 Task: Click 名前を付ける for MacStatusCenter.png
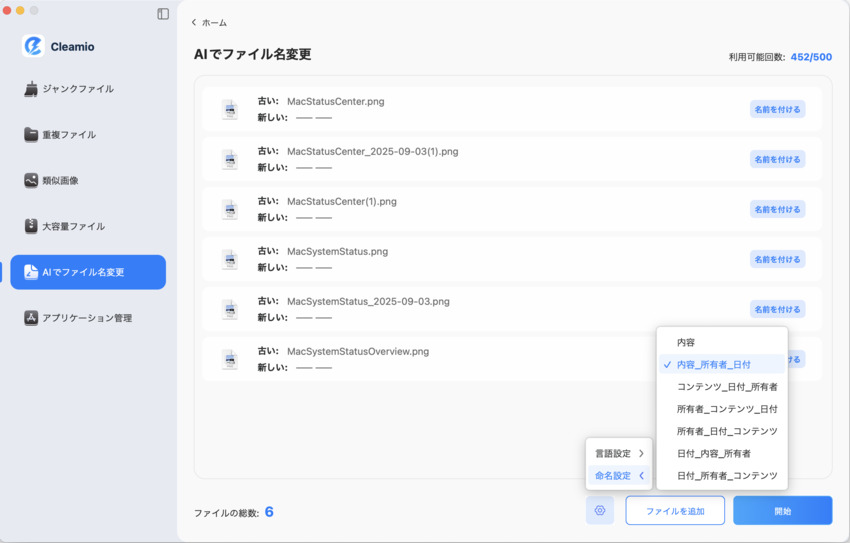click(777, 109)
